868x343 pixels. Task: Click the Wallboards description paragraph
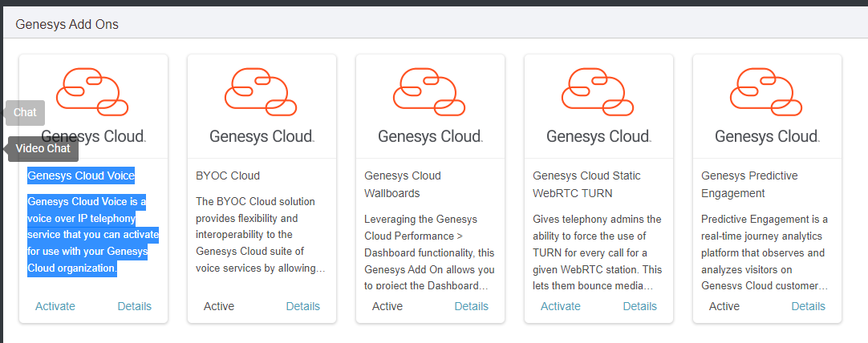(x=429, y=252)
